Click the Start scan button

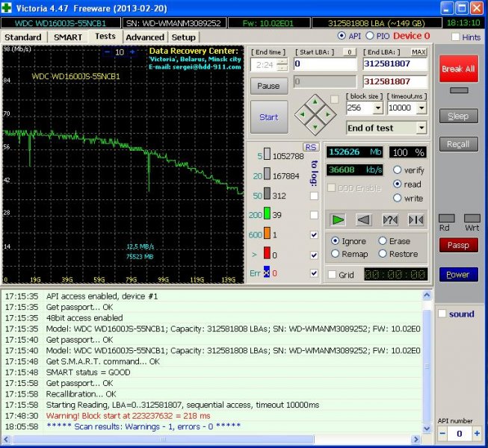[268, 117]
